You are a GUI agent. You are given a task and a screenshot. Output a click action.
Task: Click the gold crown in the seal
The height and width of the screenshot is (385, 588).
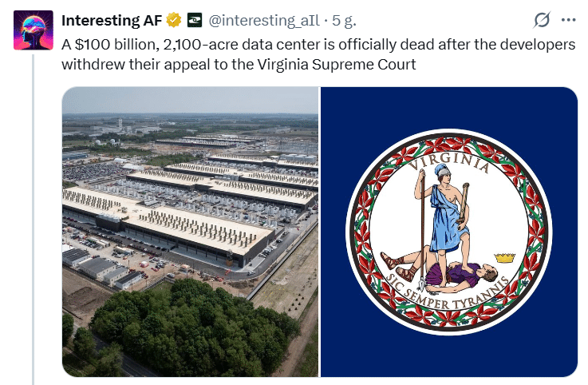(x=504, y=258)
